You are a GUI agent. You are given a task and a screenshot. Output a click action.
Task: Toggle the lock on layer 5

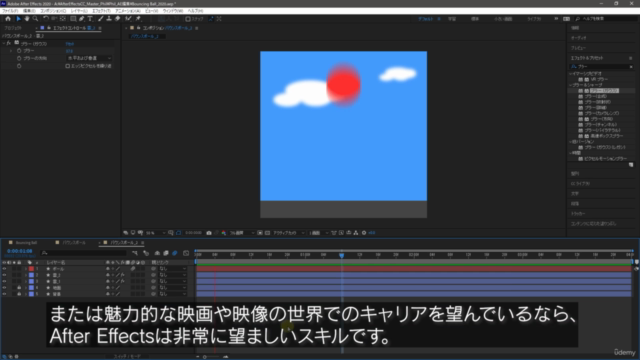point(19,294)
